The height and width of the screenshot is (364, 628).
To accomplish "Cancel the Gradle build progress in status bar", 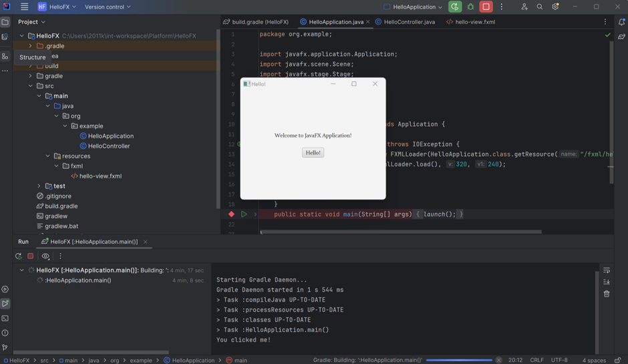I will pos(498,360).
